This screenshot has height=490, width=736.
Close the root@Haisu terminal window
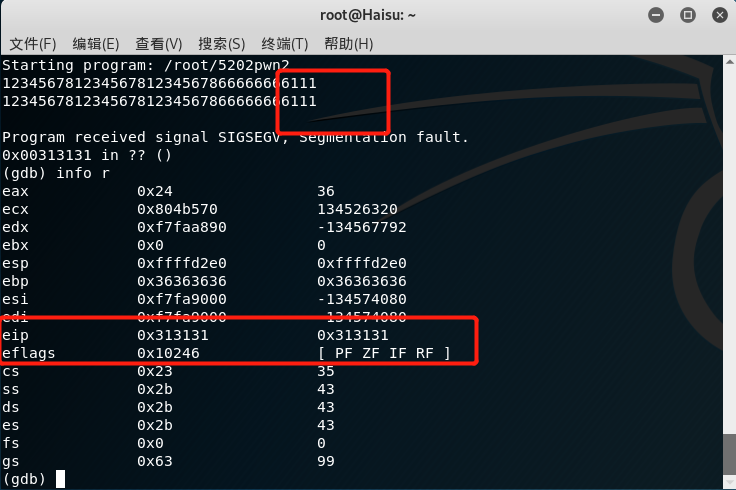tap(720, 15)
